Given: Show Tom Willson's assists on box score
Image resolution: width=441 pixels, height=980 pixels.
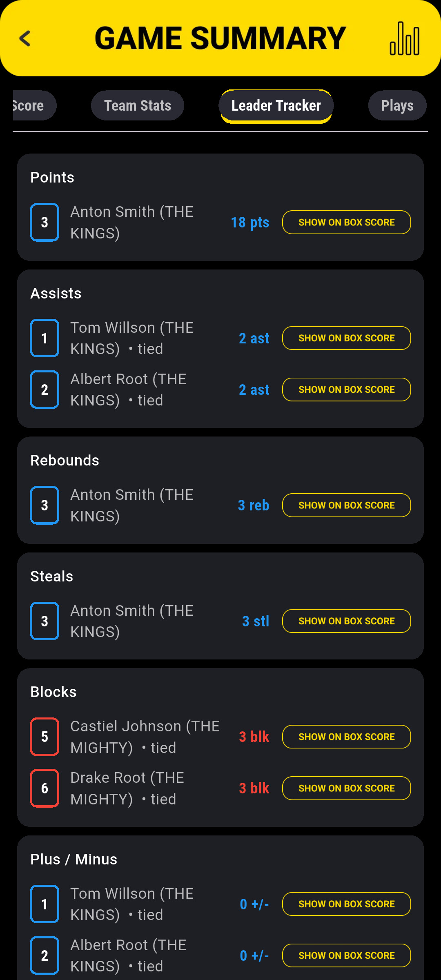Looking at the screenshot, I should point(346,338).
